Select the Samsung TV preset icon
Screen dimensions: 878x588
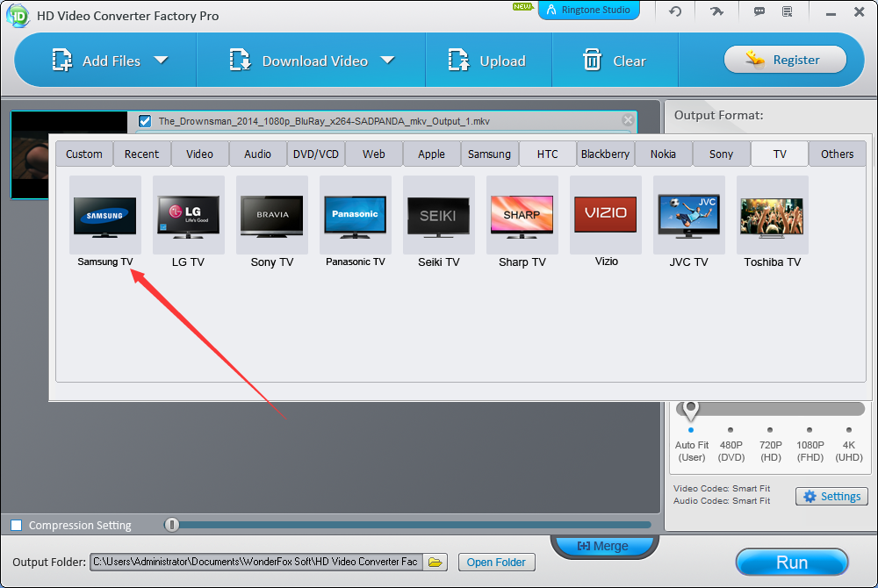point(104,216)
